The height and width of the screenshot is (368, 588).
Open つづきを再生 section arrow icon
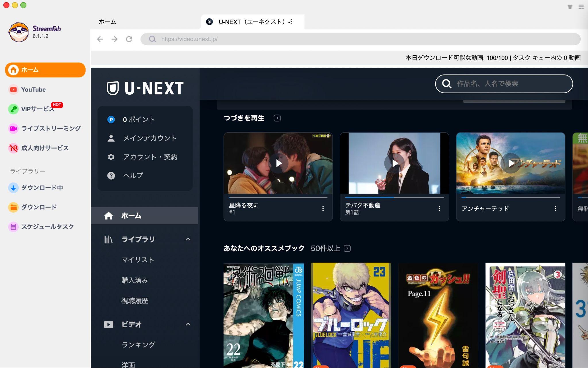[277, 118]
